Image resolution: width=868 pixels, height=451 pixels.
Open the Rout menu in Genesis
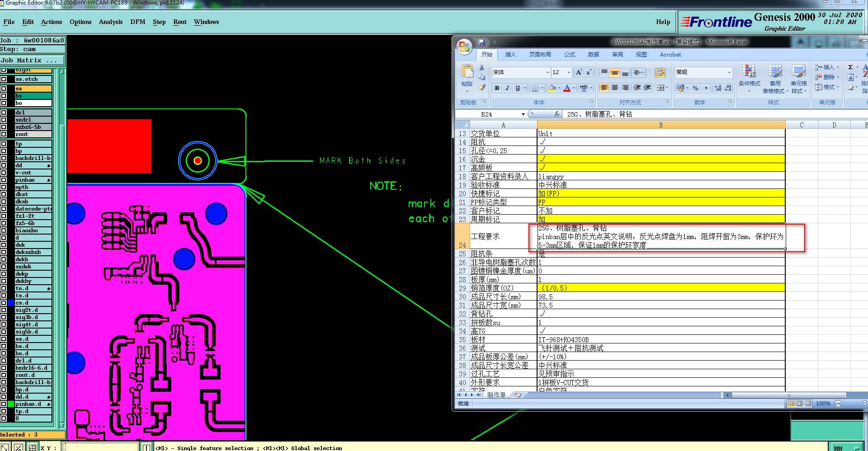click(x=180, y=22)
